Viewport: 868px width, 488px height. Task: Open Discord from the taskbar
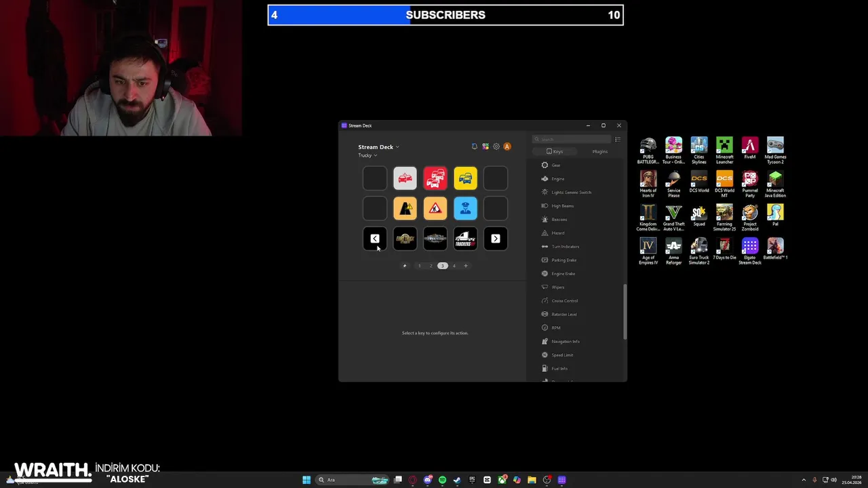pos(427,480)
